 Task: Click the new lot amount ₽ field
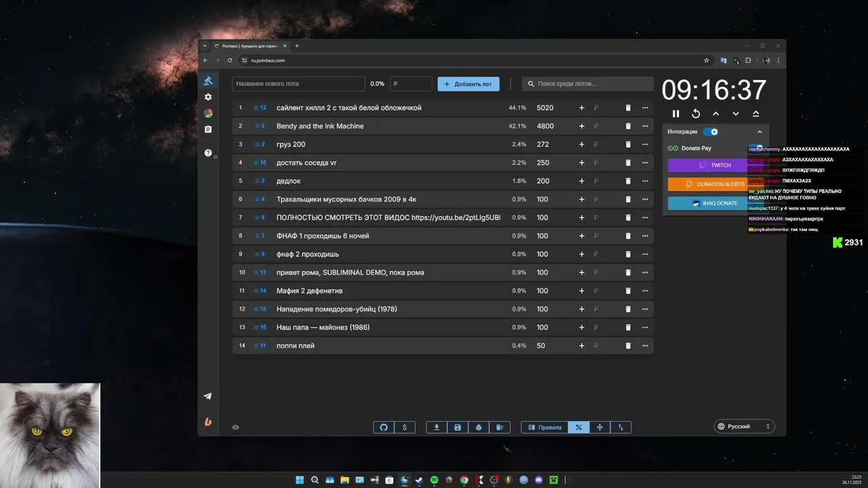(411, 83)
